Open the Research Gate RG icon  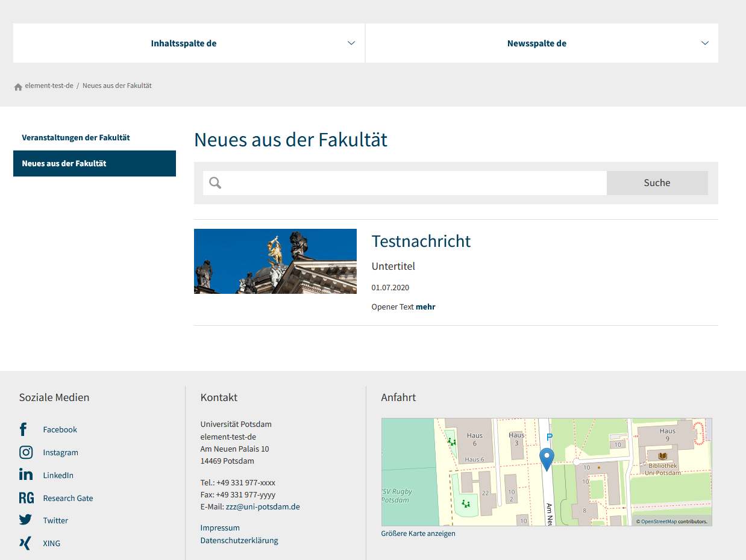click(26, 498)
